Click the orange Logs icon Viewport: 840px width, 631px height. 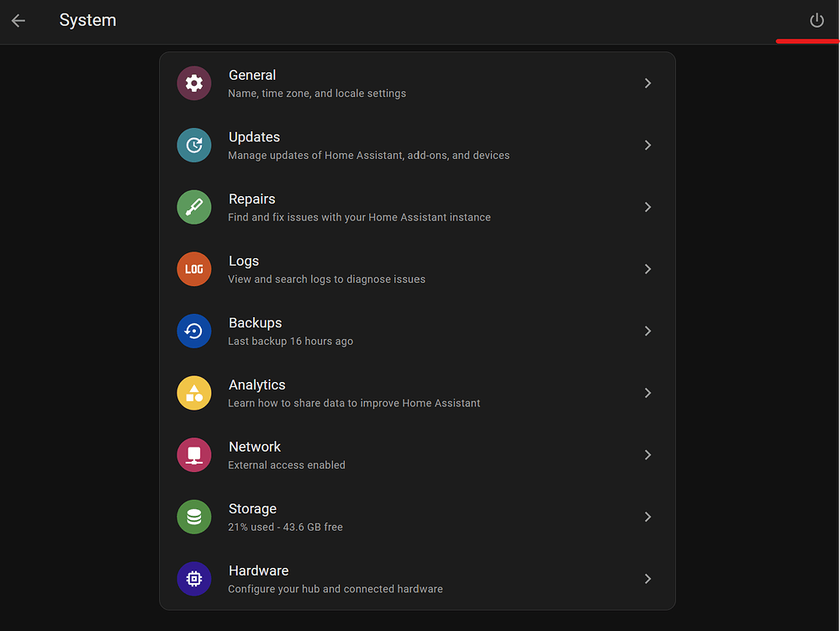click(194, 269)
